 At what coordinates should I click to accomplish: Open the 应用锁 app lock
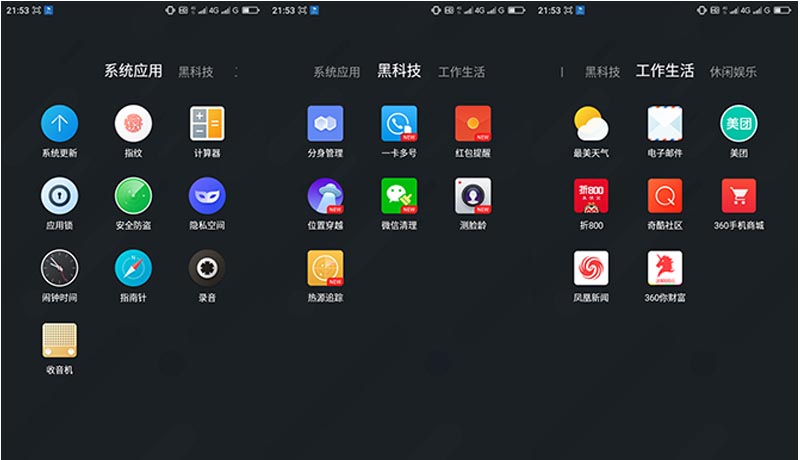(59, 196)
